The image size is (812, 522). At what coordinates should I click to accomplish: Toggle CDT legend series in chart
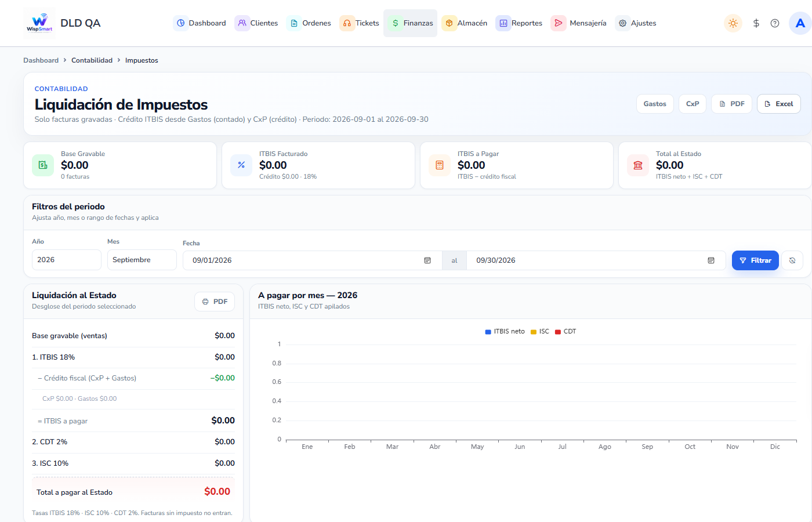coord(565,332)
